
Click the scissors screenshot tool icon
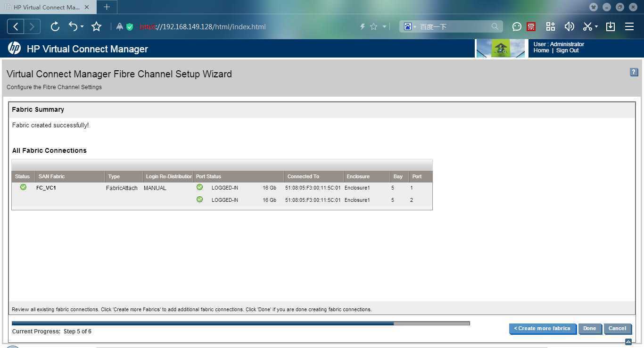587,26
